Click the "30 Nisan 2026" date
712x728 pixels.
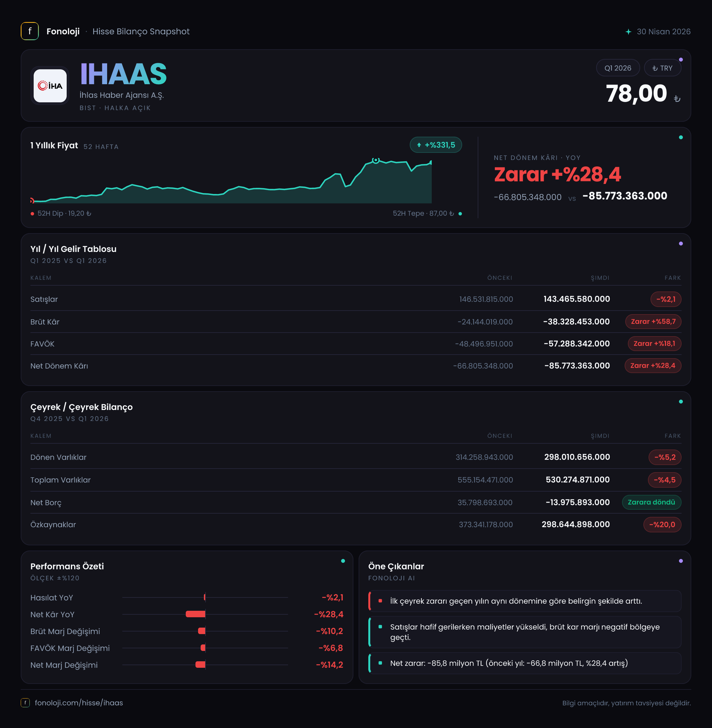(663, 32)
